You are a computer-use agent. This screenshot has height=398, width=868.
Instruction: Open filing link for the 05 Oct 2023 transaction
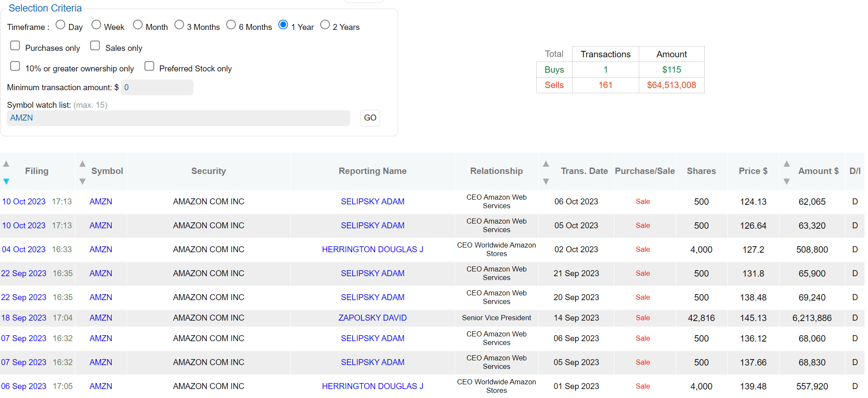tap(24, 226)
